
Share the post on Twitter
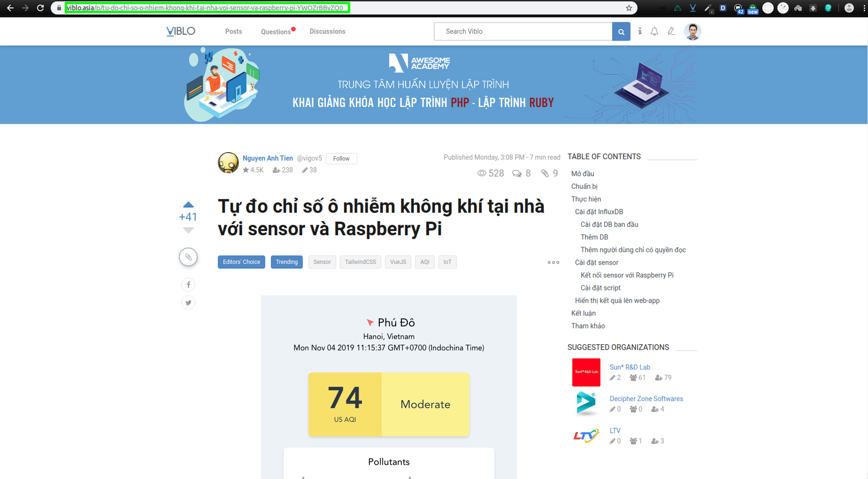(x=188, y=303)
